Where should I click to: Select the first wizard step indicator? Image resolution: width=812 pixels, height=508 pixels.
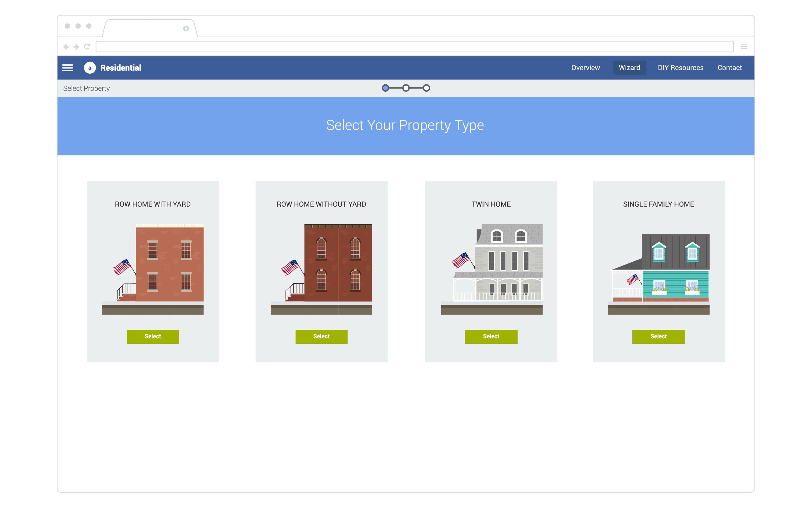coord(385,88)
